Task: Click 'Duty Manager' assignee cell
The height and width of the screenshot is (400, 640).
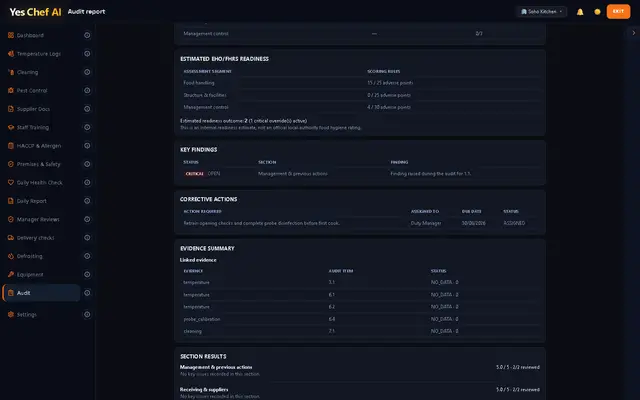Action: pos(426,223)
